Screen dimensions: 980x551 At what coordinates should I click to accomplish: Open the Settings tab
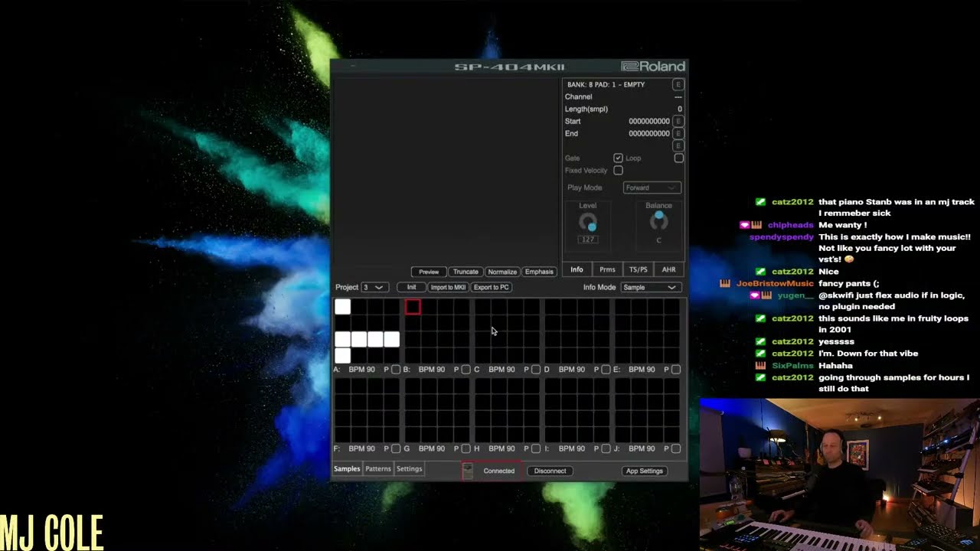click(x=409, y=469)
